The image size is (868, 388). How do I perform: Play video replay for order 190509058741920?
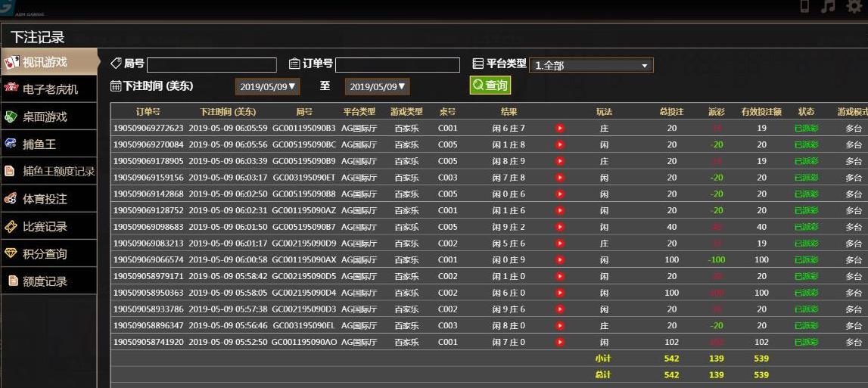coord(560,342)
